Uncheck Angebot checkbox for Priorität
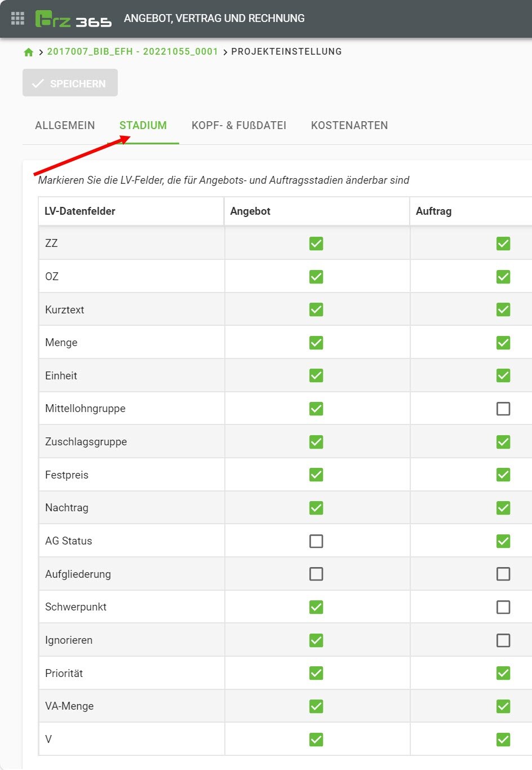 (x=316, y=673)
